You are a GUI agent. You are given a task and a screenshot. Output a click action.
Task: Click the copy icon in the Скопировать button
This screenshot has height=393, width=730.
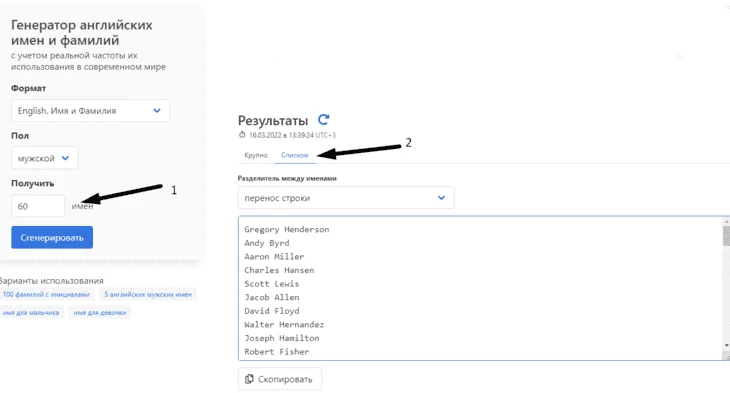(249, 379)
